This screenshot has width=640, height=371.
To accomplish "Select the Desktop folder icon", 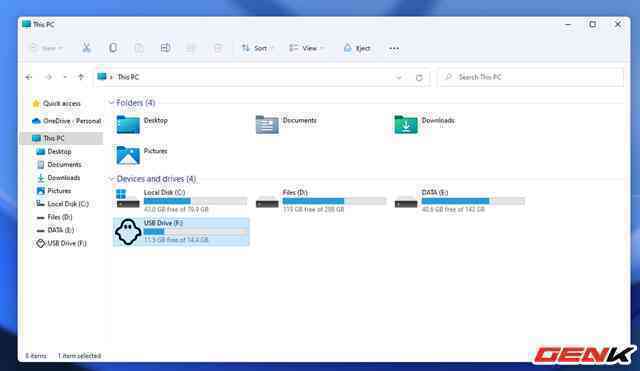I will [128, 124].
